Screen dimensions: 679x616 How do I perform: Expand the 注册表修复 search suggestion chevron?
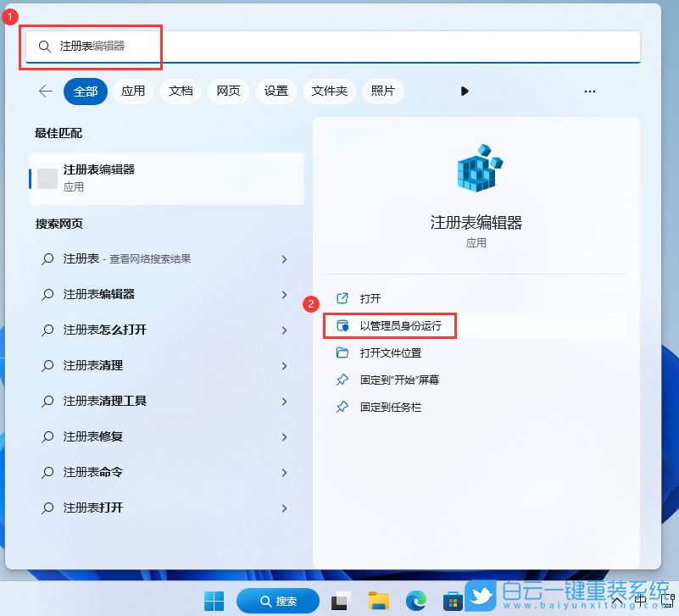tap(283, 436)
